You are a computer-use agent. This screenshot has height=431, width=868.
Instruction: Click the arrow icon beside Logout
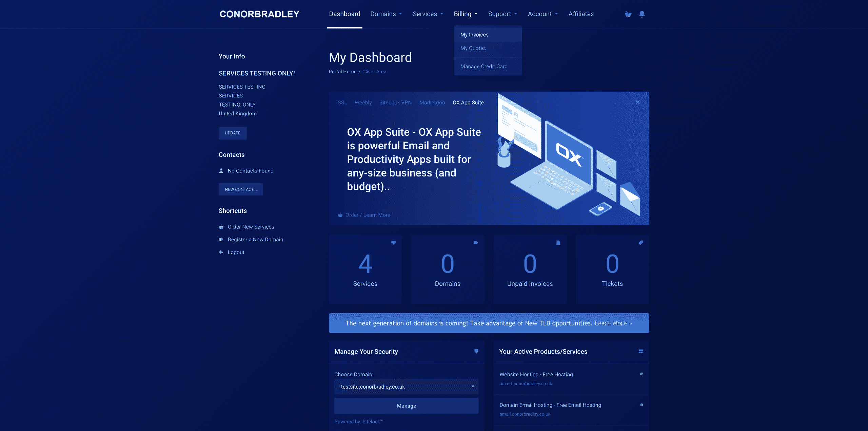(x=221, y=252)
